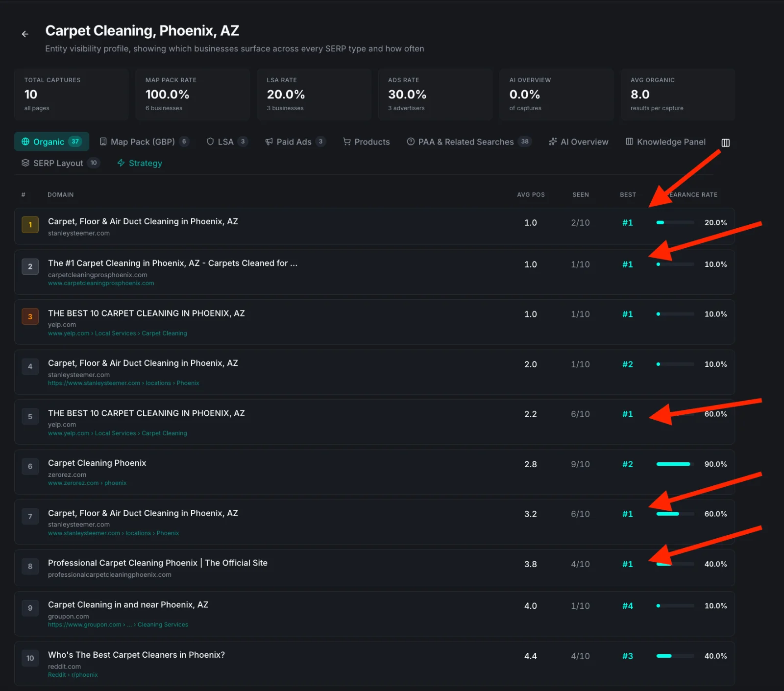Open the Strategy tab
Screen dimensions: 784x691
(140, 163)
